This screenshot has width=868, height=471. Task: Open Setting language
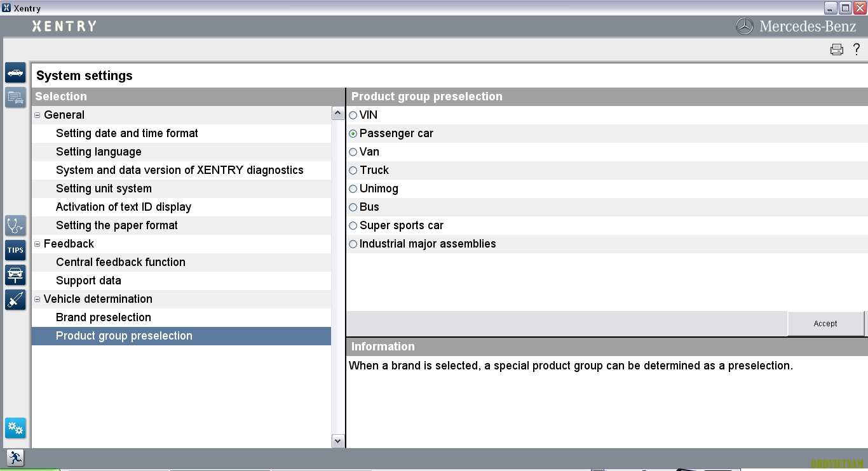click(x=182, y=152)
